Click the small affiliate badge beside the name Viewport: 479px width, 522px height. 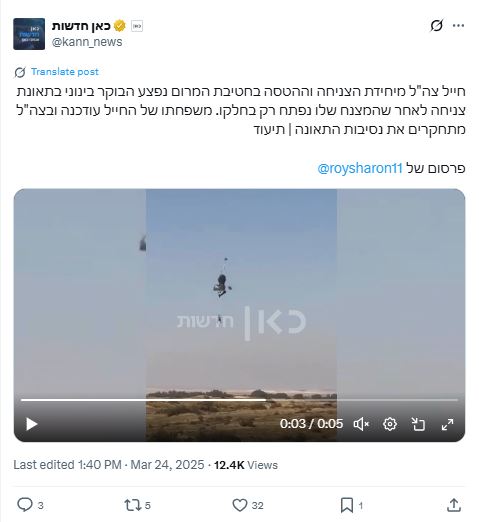click(137, 26)
